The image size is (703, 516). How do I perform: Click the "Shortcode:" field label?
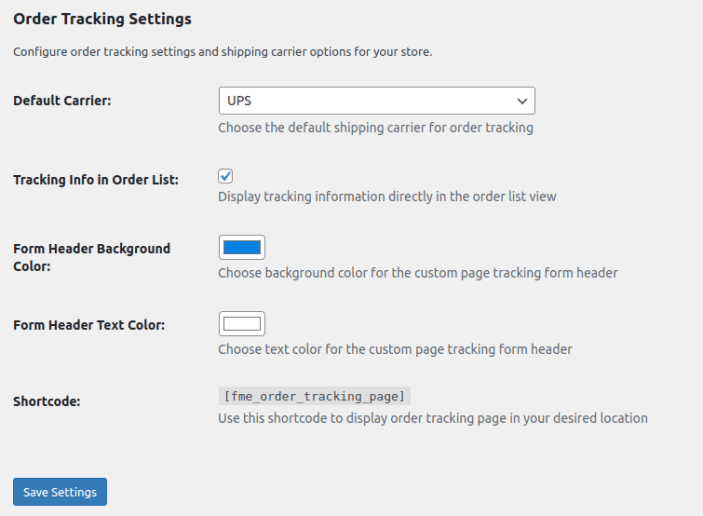click(x=47, y=401)
